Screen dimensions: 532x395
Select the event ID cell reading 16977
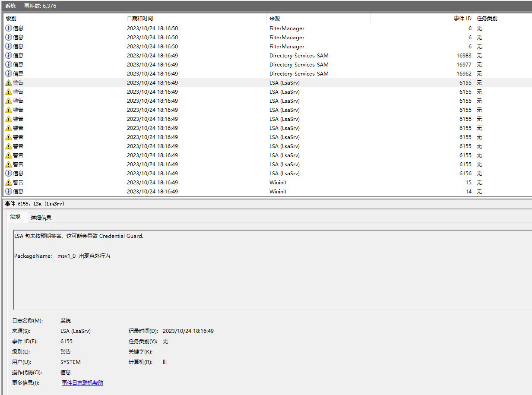click(464, 64)
